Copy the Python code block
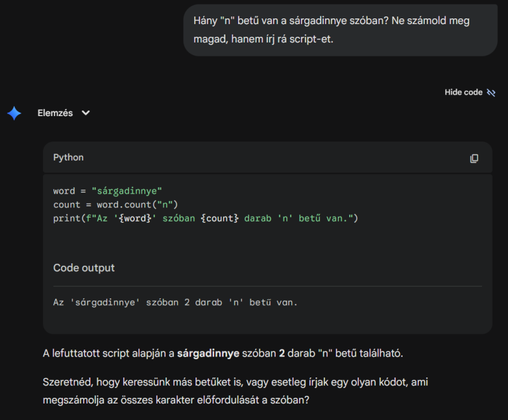508x420 pixels. coord(474,158)
